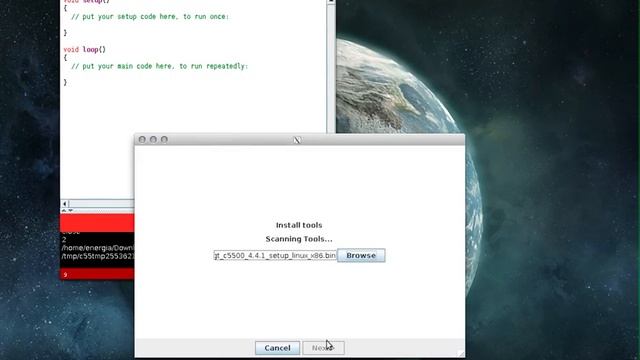
Task: Click the main code comment line
Action: [159, 66]
